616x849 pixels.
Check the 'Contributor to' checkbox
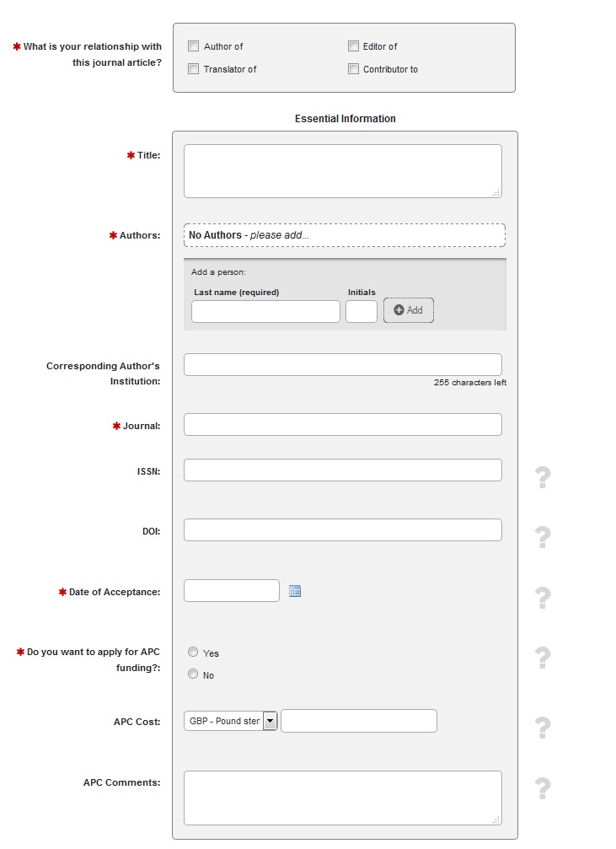(x=354, y=69)
